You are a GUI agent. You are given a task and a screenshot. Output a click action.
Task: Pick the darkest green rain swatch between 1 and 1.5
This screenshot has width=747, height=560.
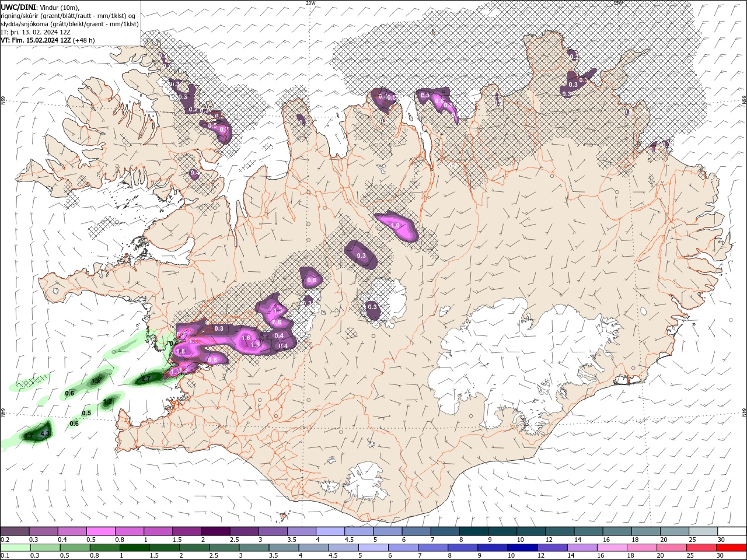(x=134, y=548)
